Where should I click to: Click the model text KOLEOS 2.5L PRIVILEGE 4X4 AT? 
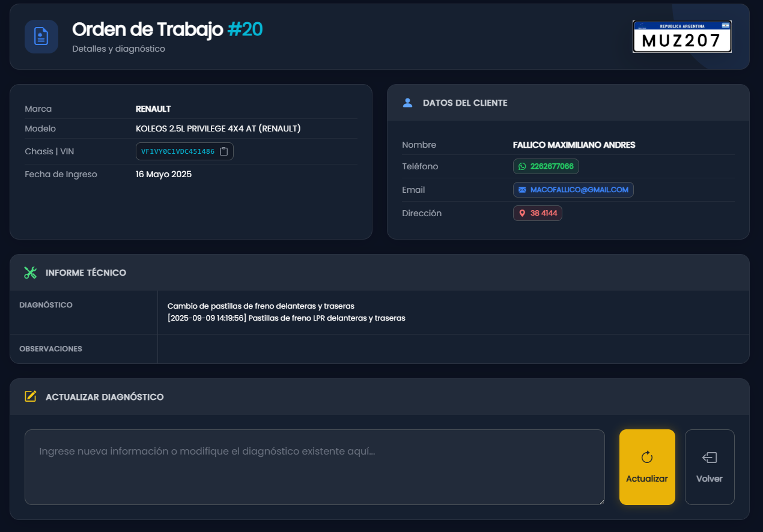click(218, 128)
